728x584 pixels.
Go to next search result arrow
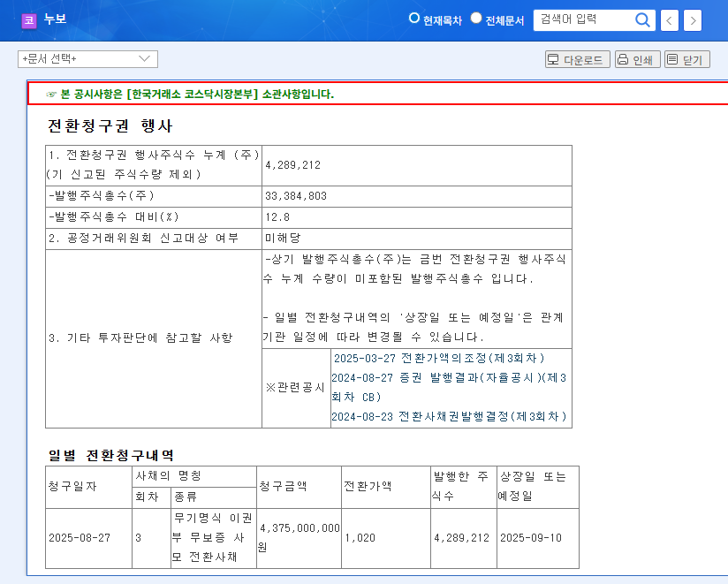pos(693,20)
